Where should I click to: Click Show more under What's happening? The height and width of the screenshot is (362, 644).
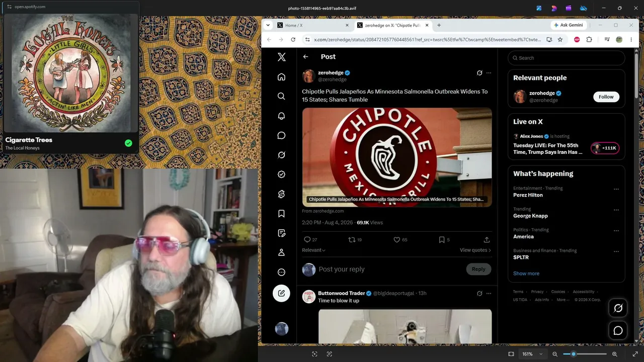pyautogui.click(x=526, y=274)
